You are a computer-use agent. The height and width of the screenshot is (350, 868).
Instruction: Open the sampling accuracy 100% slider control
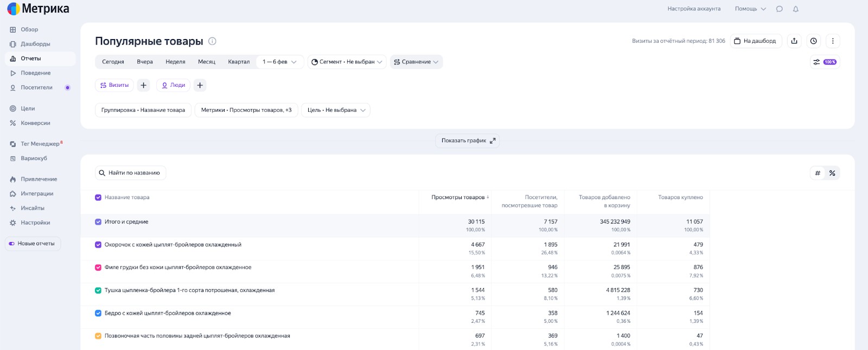(825, 62)
